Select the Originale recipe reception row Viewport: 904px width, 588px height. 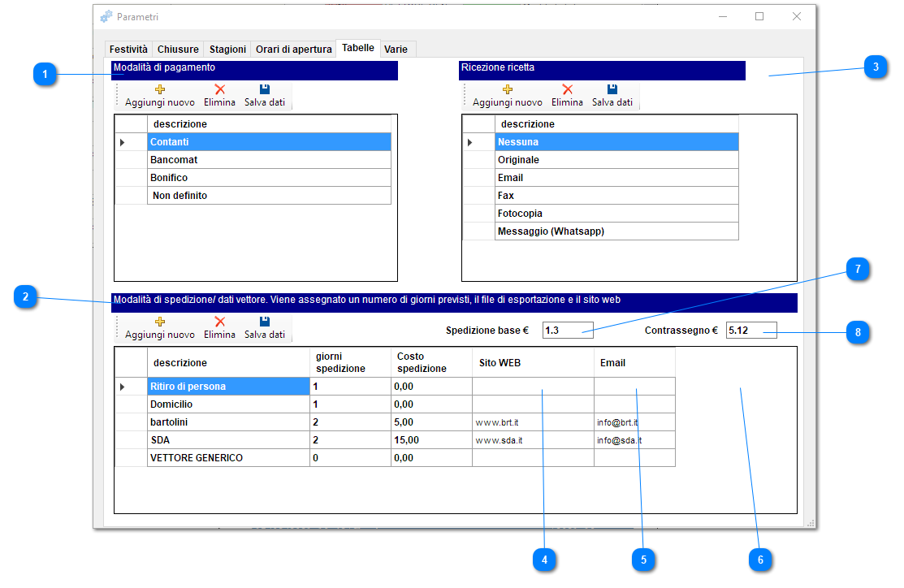pos(617,160)
